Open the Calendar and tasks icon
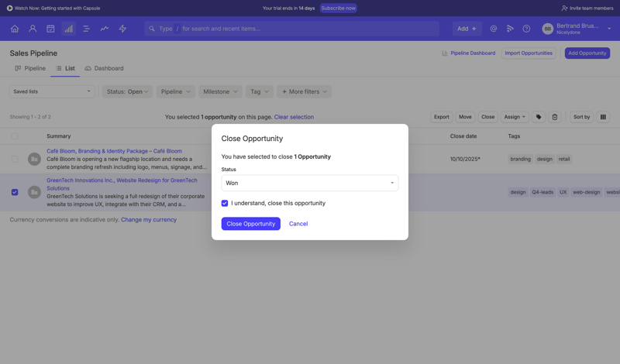This screenshot has width=620, height=364. tap(50, 29)
